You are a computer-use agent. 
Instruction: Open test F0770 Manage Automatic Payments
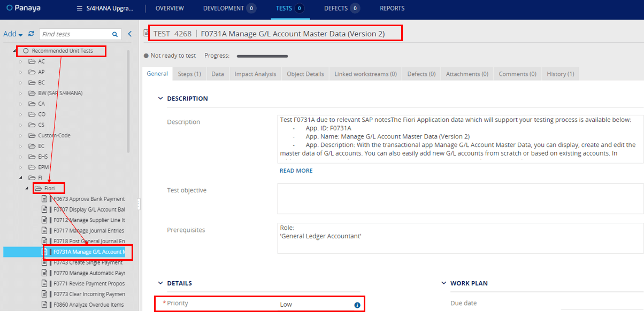tap(89, 273)
